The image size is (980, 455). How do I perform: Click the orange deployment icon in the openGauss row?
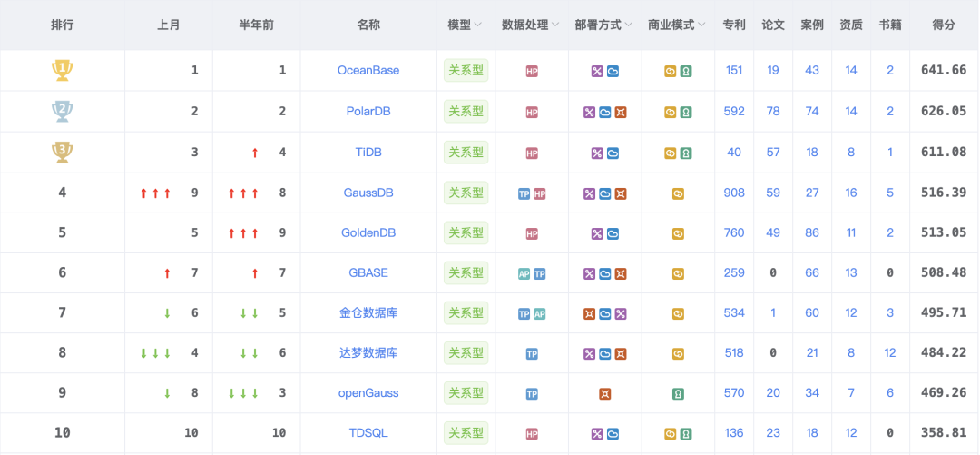tap(604, 394)
